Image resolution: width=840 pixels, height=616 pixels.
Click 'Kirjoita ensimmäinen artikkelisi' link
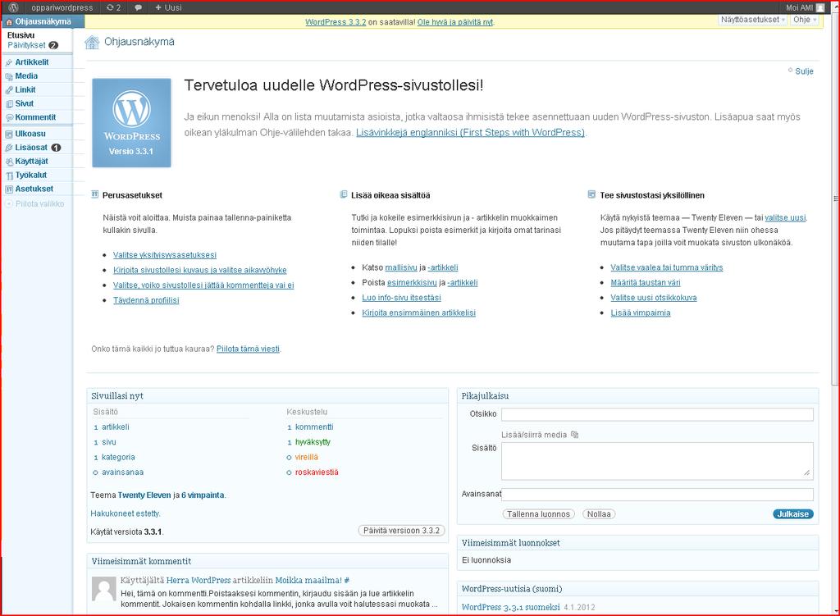[x=418, y=313]
